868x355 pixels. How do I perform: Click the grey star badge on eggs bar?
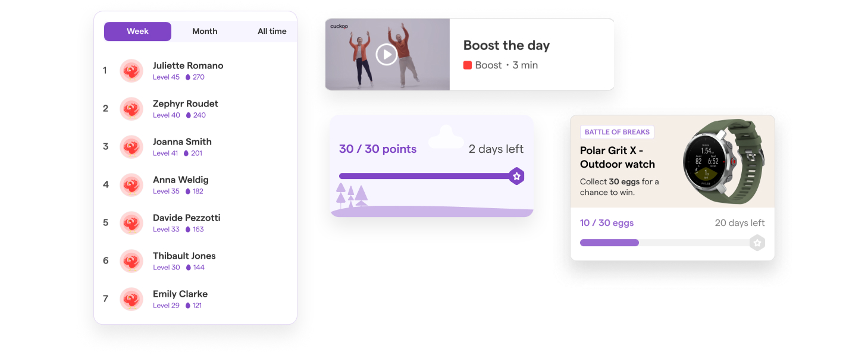(x=756, y=243)
